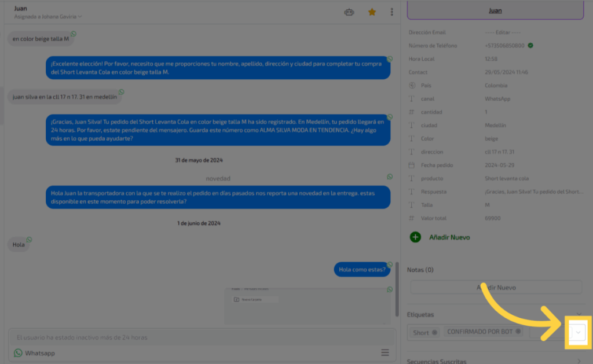Open the three-dot chat options menu
The height and width of the screenshot is (364, 593).
click(x=392, y=12)
